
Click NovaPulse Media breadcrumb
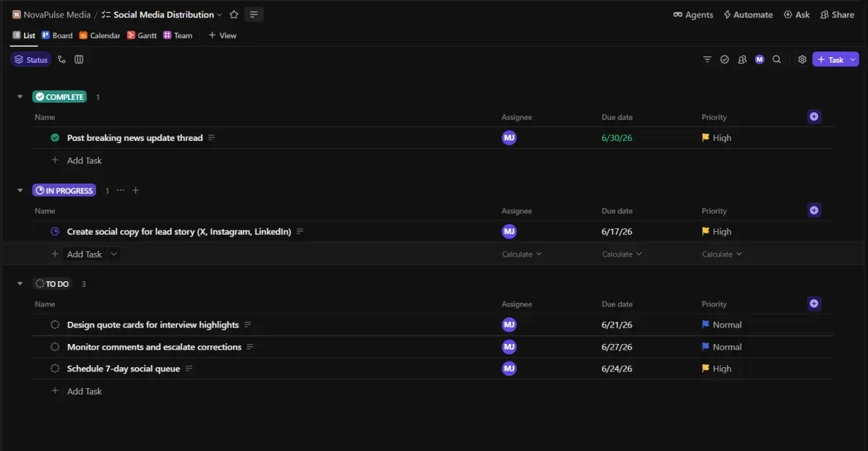pos(57,14)
